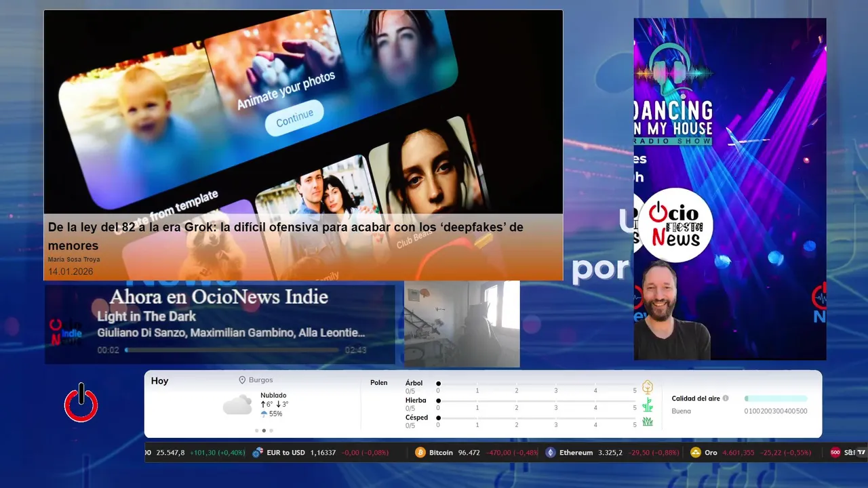Click the 25.547,8 index value
This screenshot has width=868, height=488.
[170, 453]
